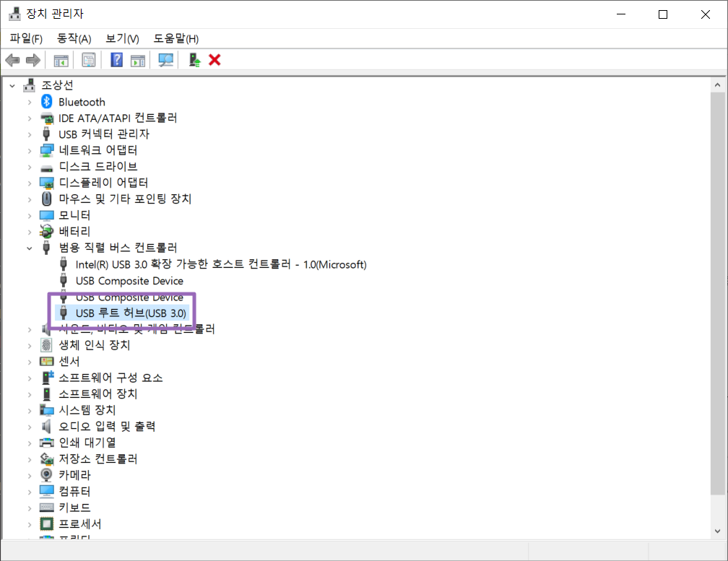Expand the 네트워크 어댑터 category
The image size is (728, 561).
click(x=30, y=150)
